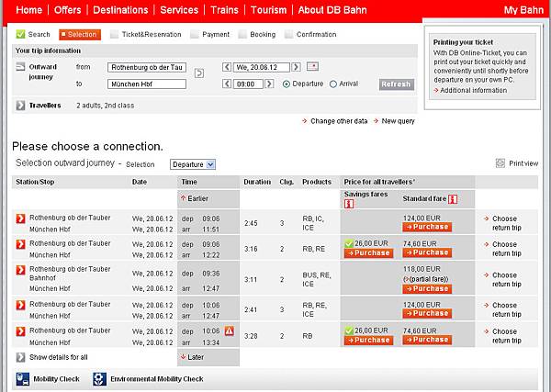Open the Destinations menu
The height and width of the screenshot is (392, 551).
pos(120,10)
